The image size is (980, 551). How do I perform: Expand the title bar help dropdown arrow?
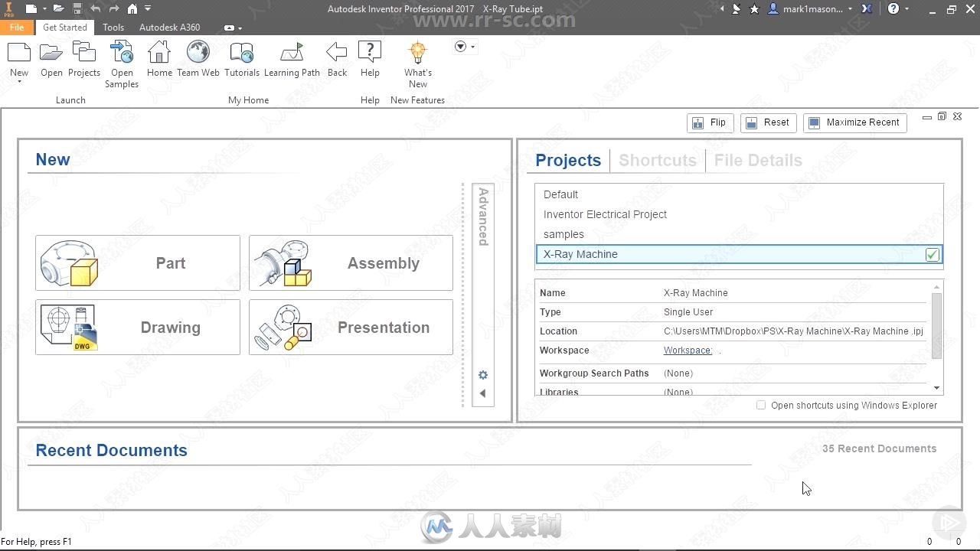click(907, 9)
